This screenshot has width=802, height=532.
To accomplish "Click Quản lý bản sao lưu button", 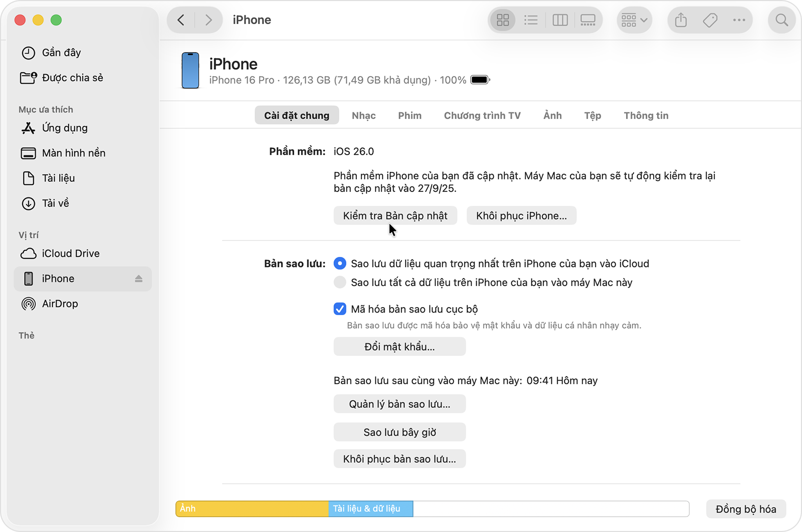I will point(399,404).
